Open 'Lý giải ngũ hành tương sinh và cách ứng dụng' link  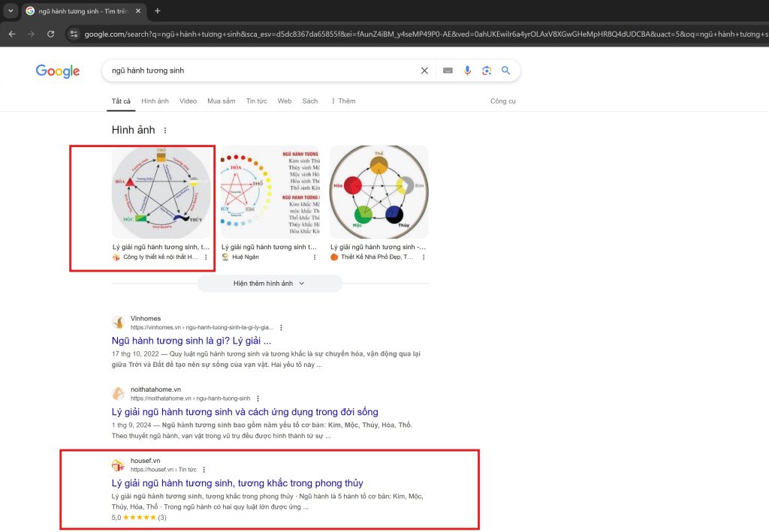[x=245, y=411]
